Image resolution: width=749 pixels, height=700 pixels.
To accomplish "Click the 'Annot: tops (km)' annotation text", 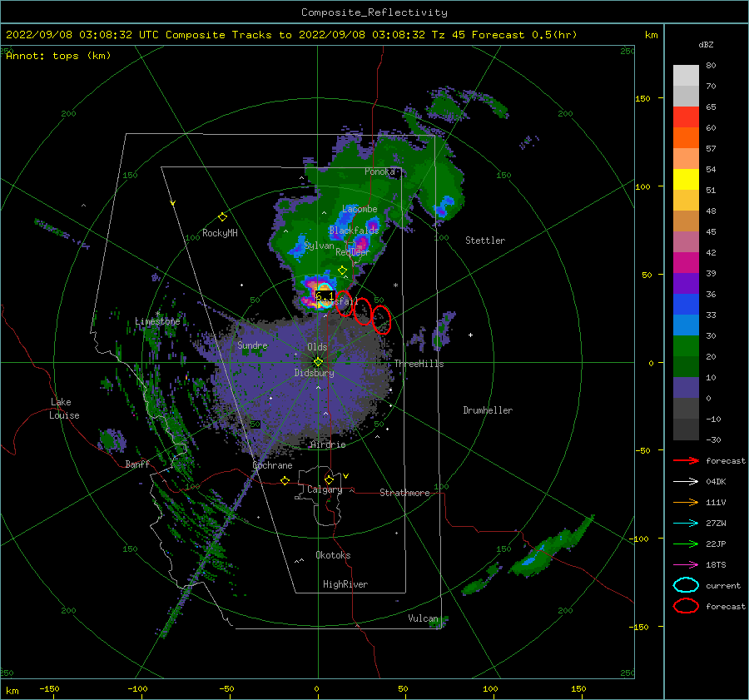I will pos(58,56).
